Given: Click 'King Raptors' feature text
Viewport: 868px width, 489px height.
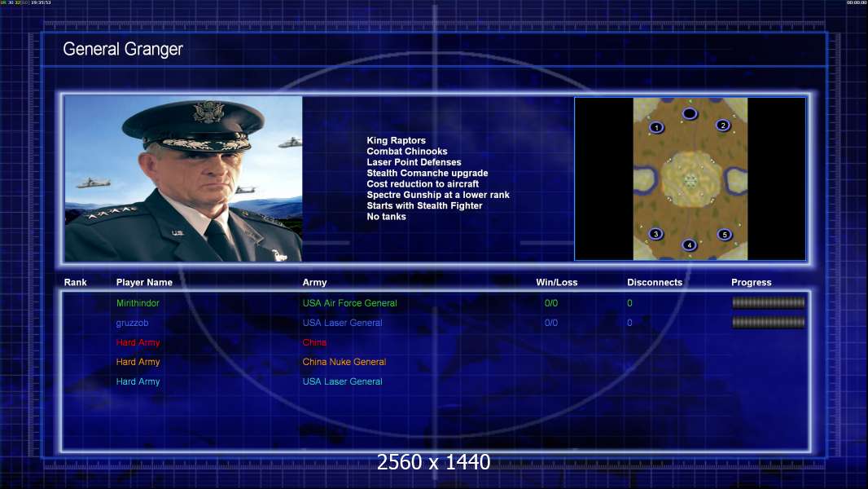Looking at the screenshot, I should (x=397, y=141).
